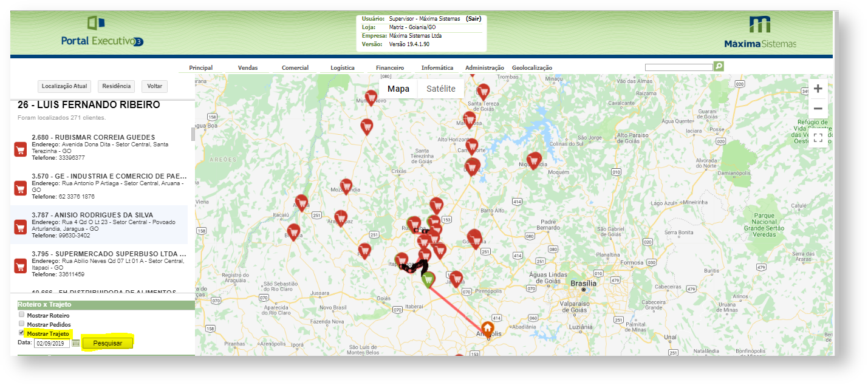Click the Localização Atual button
Image resolution: width=868 pixels, height=385 pixels.
(x=65, y=86)
